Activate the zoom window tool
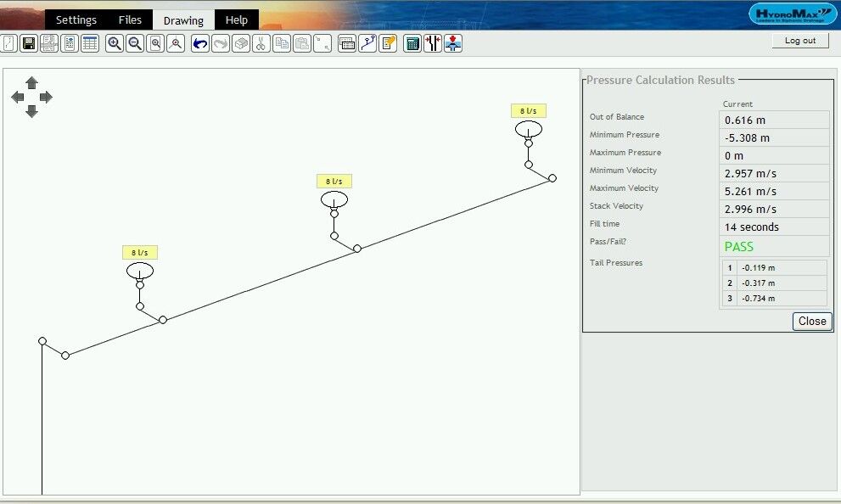Image resolution: width=841 pixels, height=504 pixels. [x=155, y=43]
